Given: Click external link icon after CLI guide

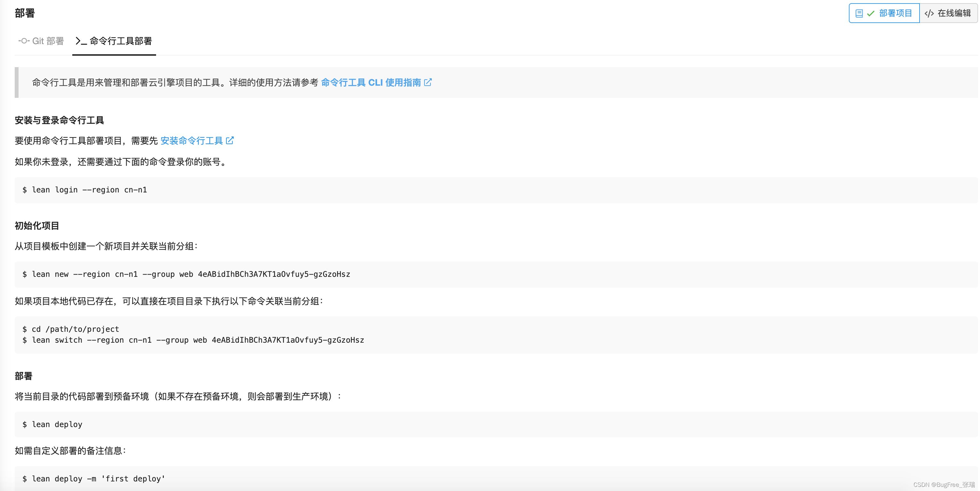Looking at the screenshot, I should pos(428,82).
